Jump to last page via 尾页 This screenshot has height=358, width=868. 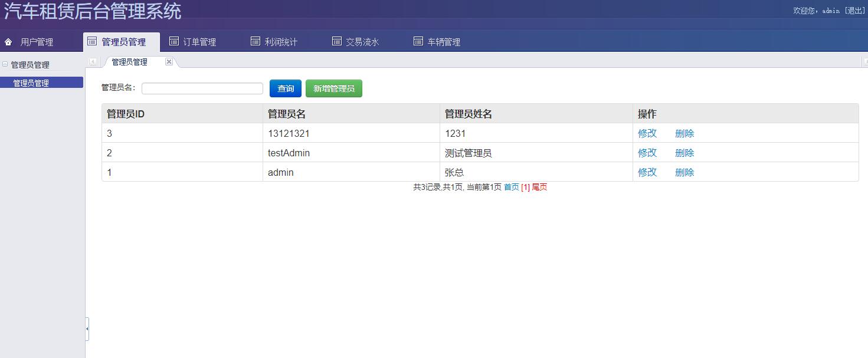click(538, 187)
